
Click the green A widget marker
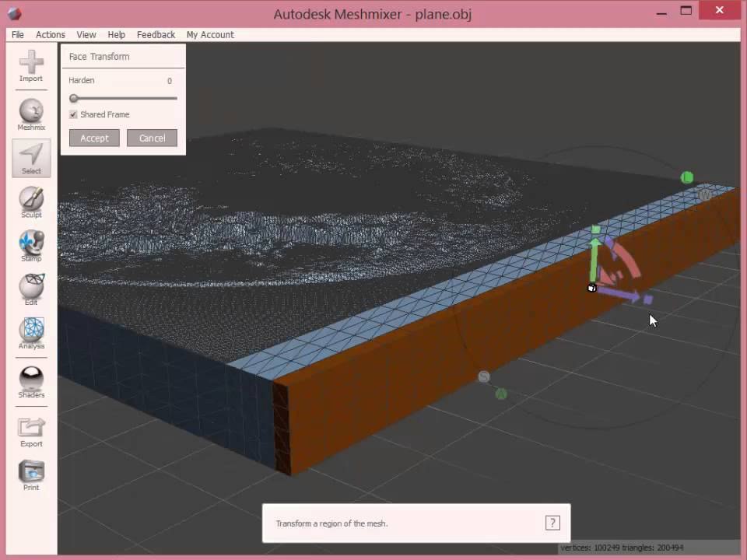click(x=500, y=394)
